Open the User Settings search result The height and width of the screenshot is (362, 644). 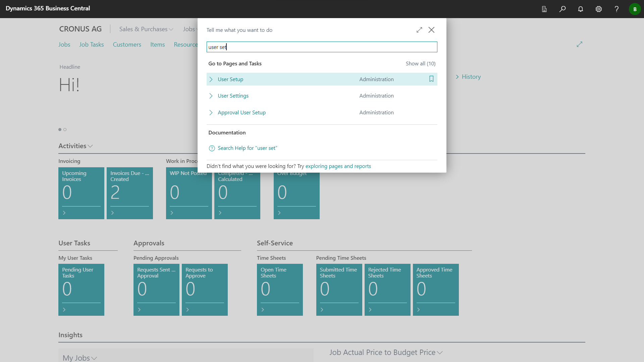point(233,96)
